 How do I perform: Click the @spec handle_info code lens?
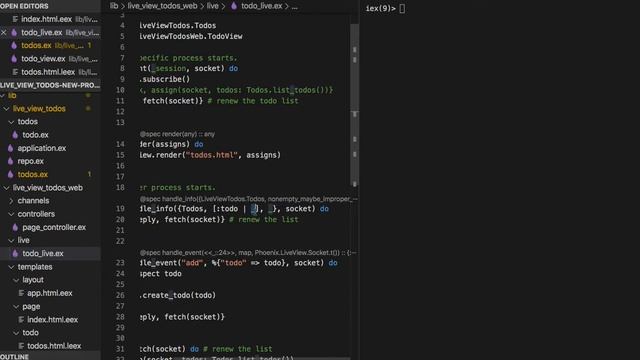[x=248, y=199]
